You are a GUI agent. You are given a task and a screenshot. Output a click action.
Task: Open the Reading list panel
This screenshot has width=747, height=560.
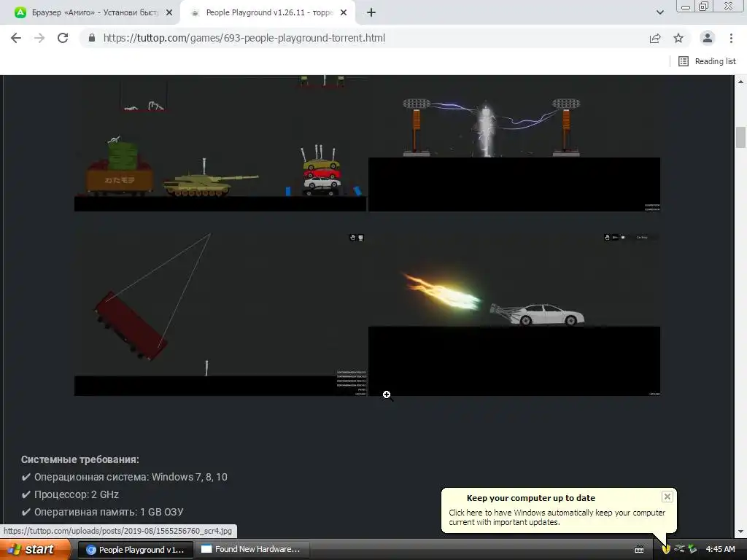[x=707, y=61]
